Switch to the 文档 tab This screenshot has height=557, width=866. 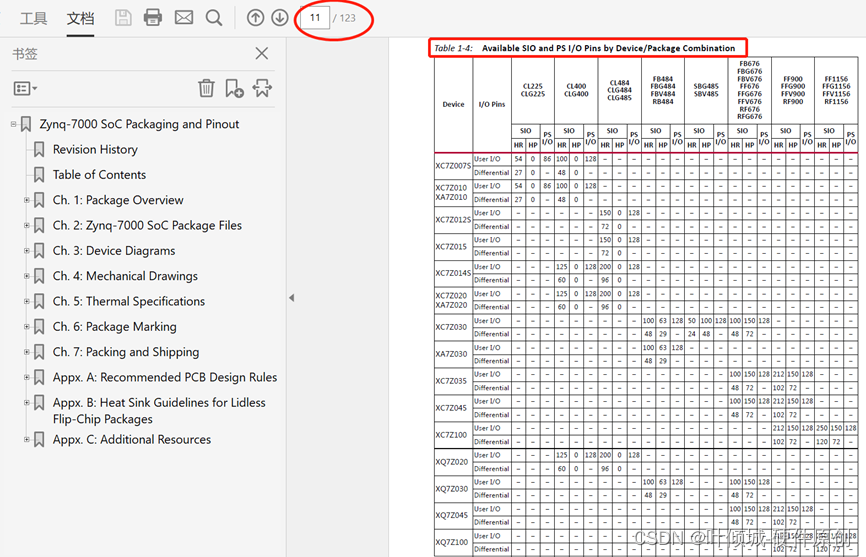tap(80, 19)
